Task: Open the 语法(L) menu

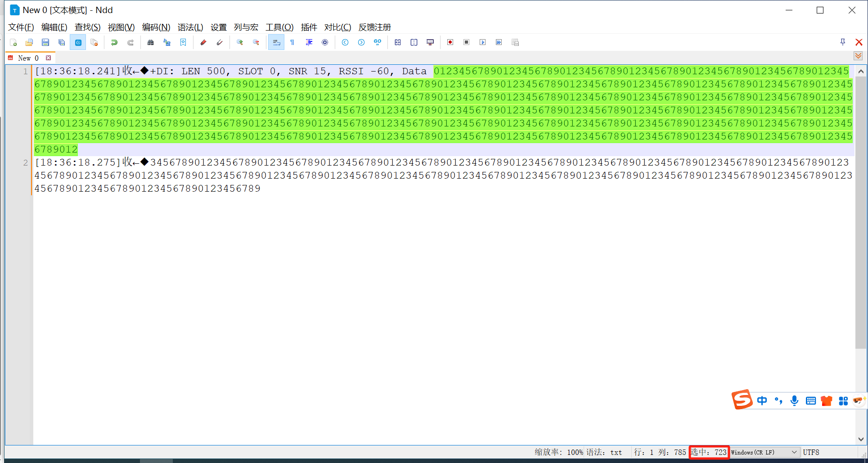Action: 190,27
